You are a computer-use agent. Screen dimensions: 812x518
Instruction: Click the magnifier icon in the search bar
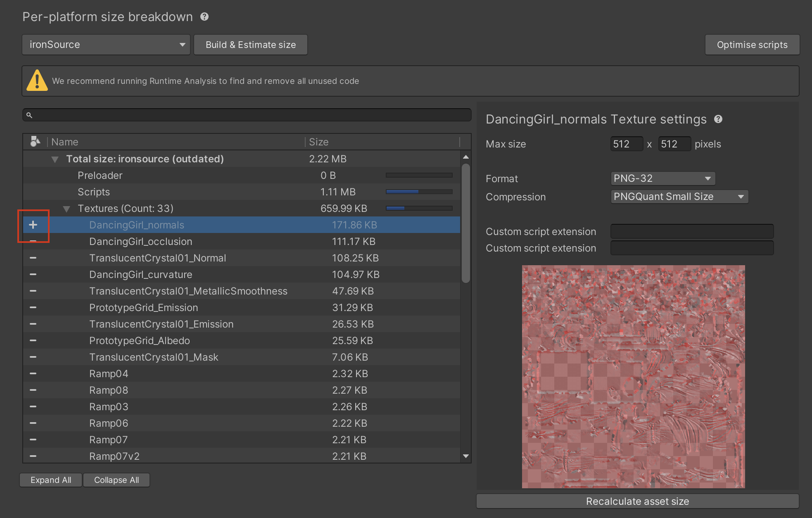29,115
